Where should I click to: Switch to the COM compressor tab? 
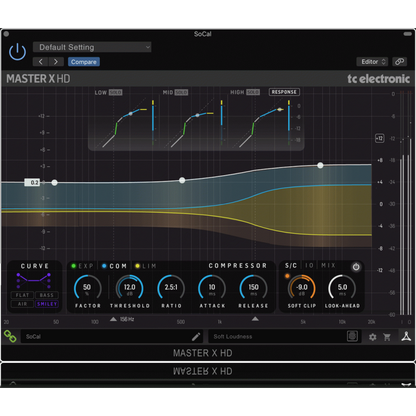click(114, 266)
